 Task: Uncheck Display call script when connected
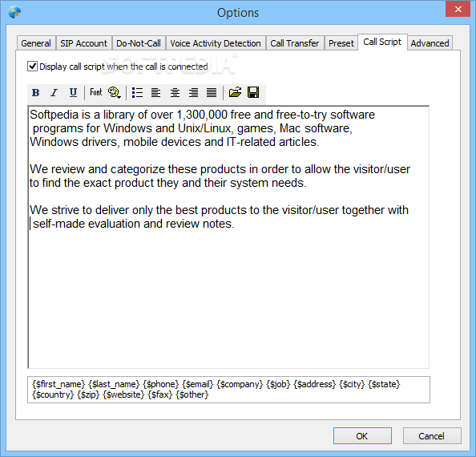33,67
